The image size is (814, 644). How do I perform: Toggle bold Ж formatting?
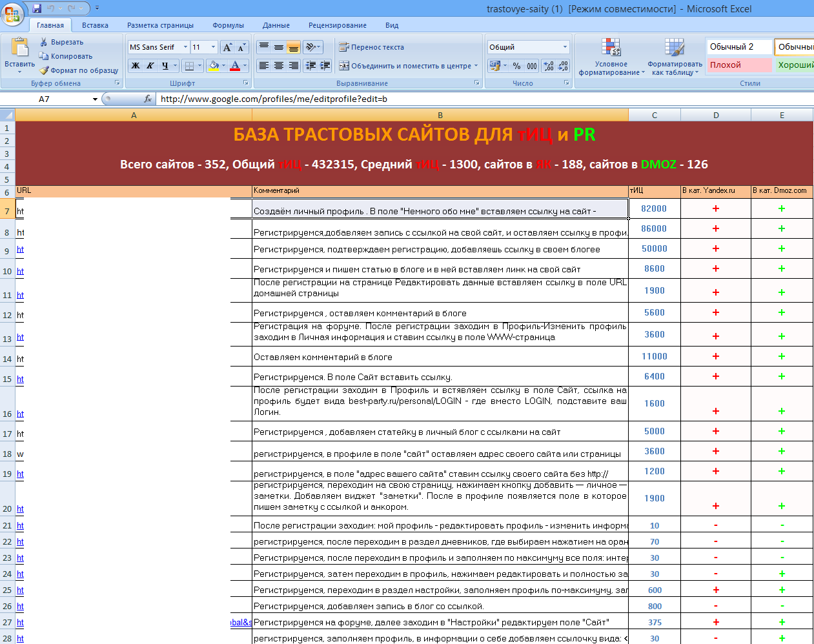(136, 66)
